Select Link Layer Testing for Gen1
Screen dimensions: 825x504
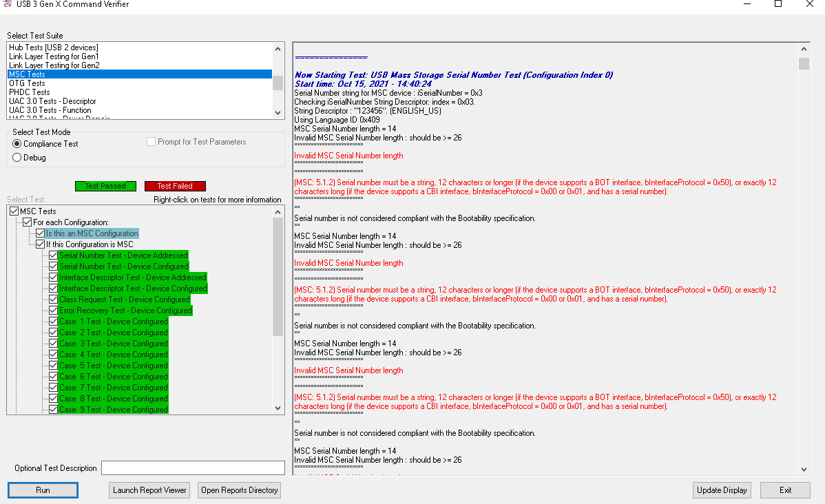tap(54, 56)
